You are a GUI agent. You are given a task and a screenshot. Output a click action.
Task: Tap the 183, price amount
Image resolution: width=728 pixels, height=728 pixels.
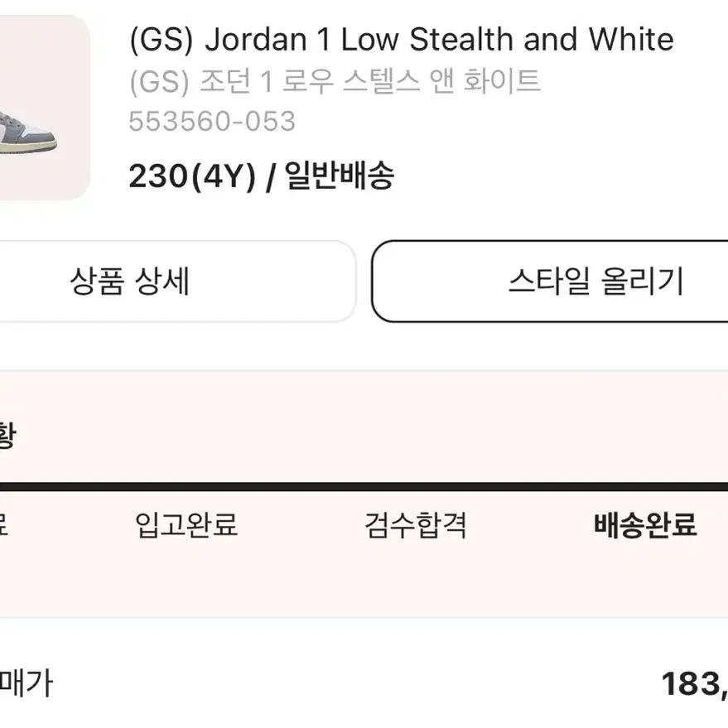pos(695,684)
